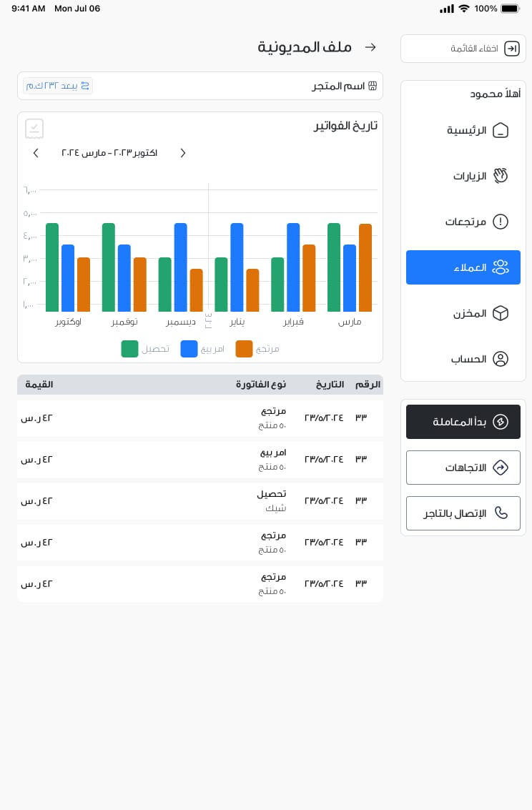Click the phone icon for calling merchant
Image resolution: width=532 pixels, height=810 pixels.
501,513
